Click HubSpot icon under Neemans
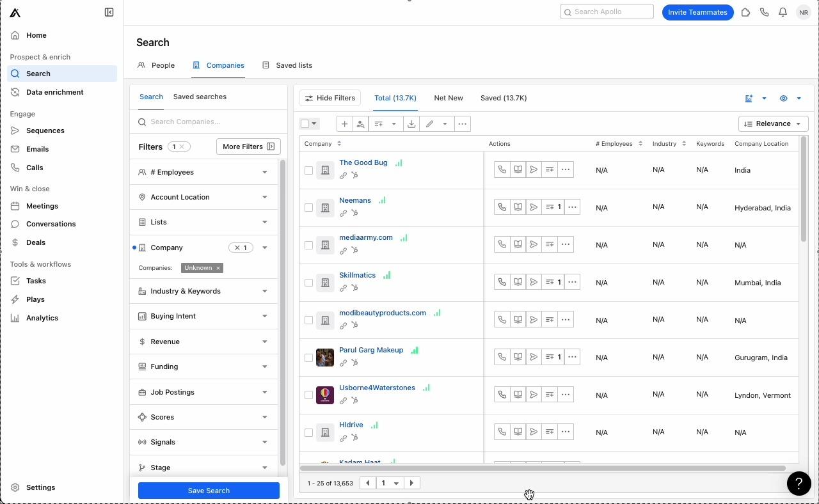The height and width of the screenshot is (504, 819). coord(354,213)
